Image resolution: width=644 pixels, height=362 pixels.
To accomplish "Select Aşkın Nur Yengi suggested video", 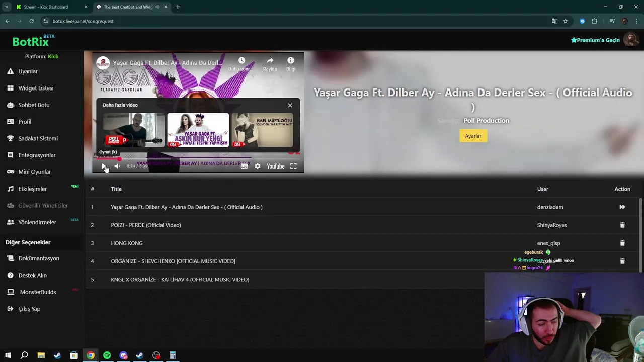I will click(x=198, y=130).
